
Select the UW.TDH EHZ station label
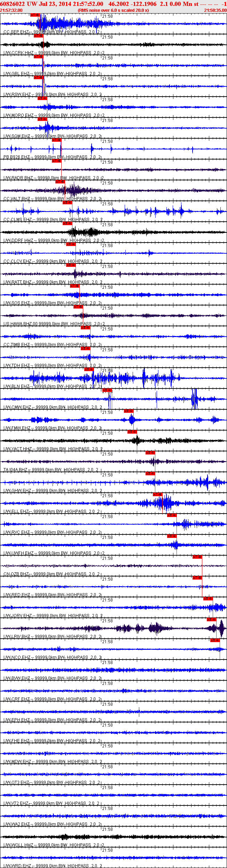pyautogui.click(x=17, y=366)
